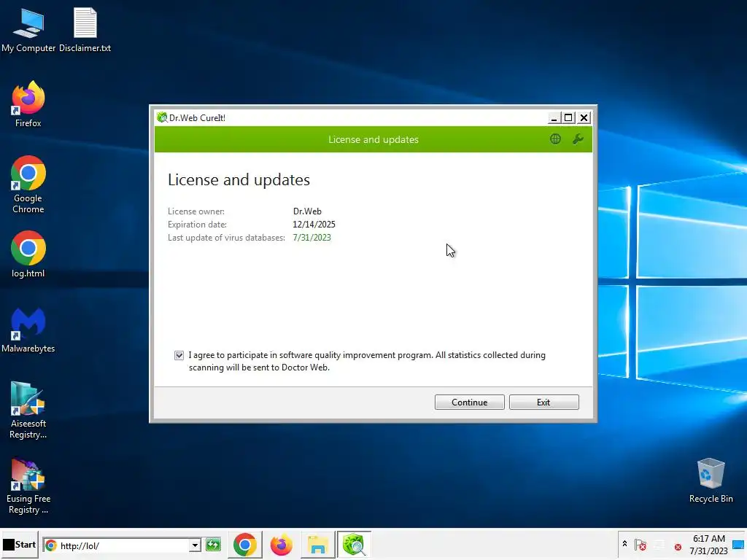The width and height of the screenshot is (747, 560).
Task: Click the Action Center flag tray icon
Action: click(640, 545)
